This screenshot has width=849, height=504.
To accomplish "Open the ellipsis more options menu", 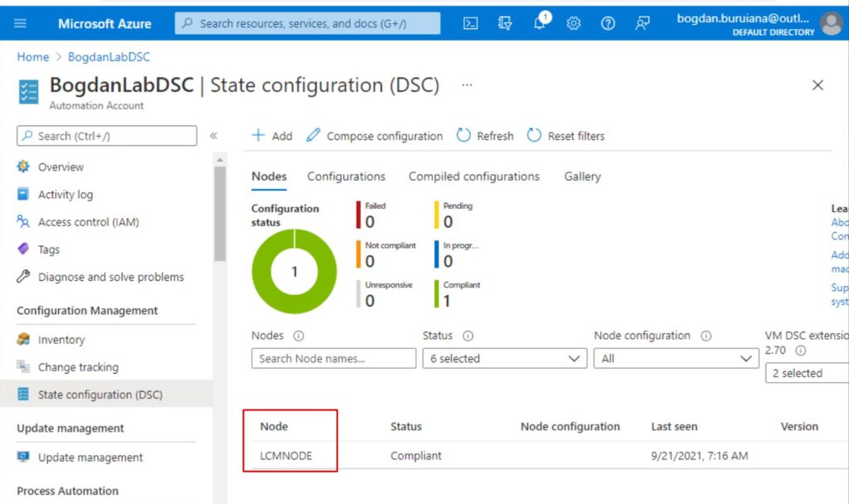I will click(x=467, y=85).
